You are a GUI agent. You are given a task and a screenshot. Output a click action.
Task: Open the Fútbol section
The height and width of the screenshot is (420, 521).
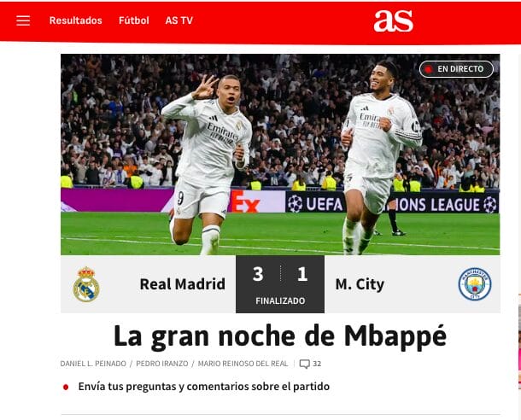[134, 20]
